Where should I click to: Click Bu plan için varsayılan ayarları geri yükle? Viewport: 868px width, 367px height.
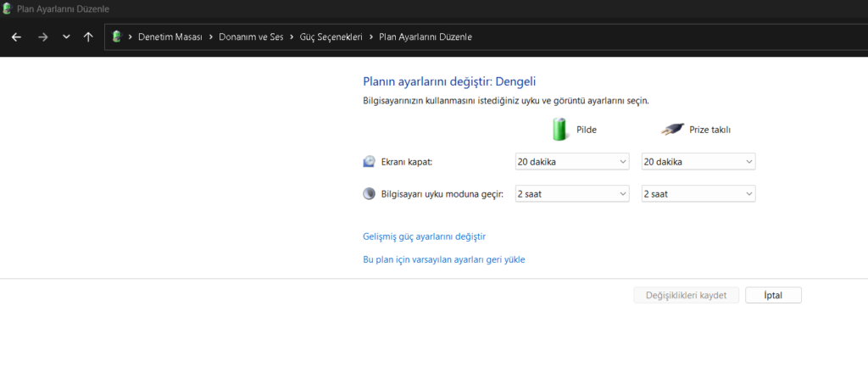click(x=443, y=260)
